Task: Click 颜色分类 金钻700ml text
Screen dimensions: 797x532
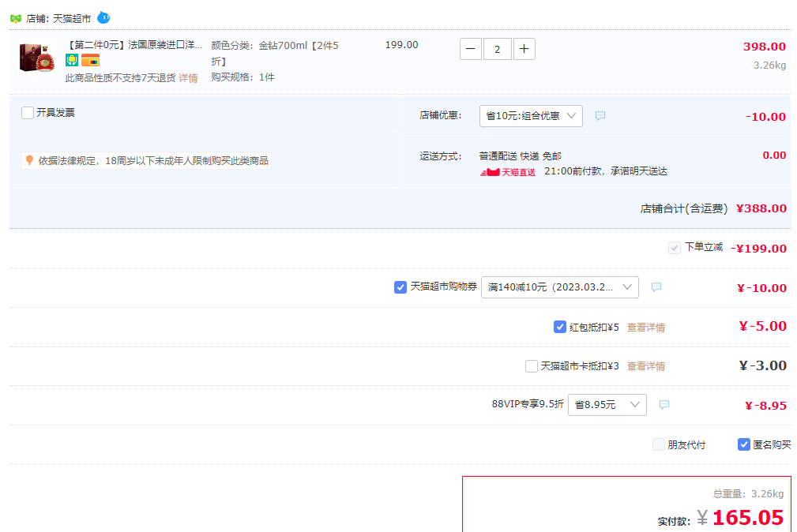Action: (274, 54)
